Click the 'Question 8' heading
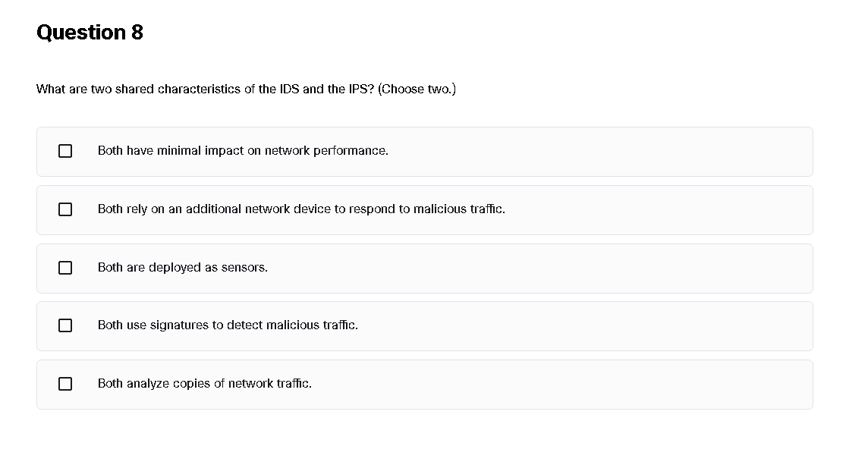868x465 pixels. [90, 33]
